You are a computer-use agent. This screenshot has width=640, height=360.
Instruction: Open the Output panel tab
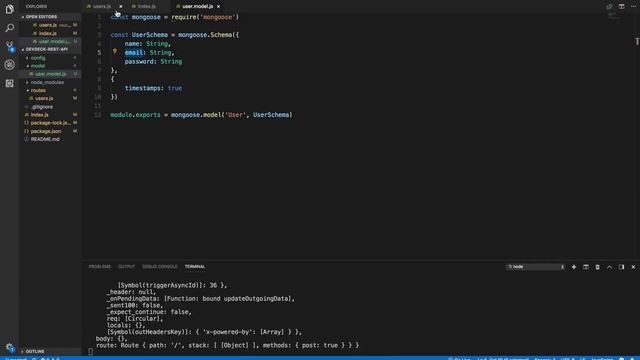click(126, 267)
